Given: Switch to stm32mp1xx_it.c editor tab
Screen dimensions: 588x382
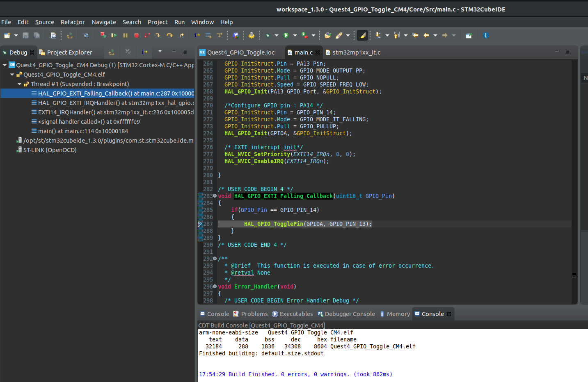Looking at the screenshot, I should (353, 52).
